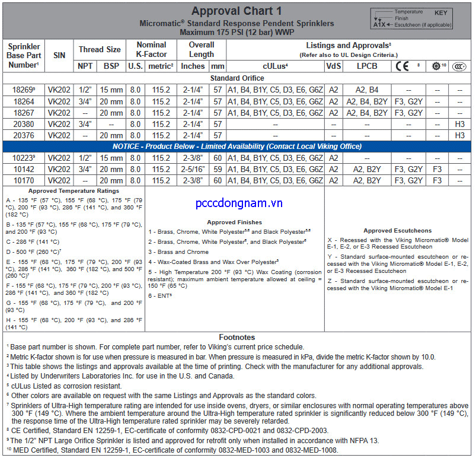Viewport: 476px width, 458px height.
Task: Click the Approved Temperature Ratings heading
Action: coord(74,191)
